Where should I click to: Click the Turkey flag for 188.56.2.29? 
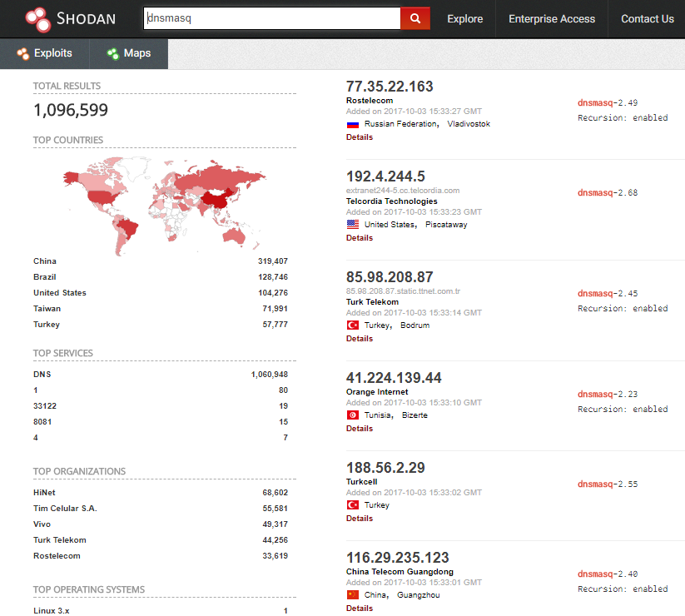pos(353,505)
